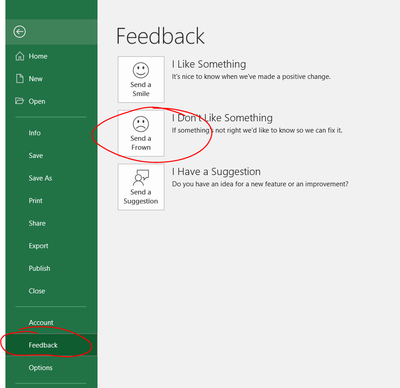
Task: Click the 'If something's not right' description
Action: point(257,130)
